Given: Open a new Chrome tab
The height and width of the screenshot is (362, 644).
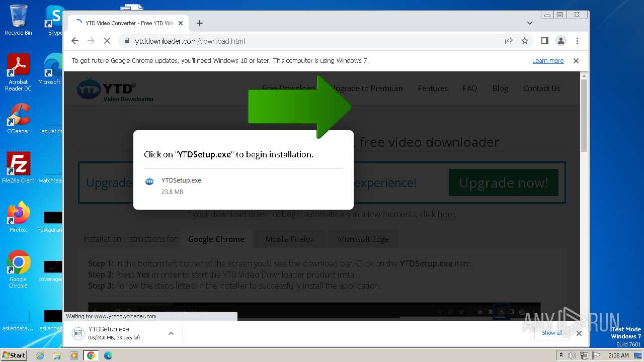Looking at the screenshot, I should [200, 23].
